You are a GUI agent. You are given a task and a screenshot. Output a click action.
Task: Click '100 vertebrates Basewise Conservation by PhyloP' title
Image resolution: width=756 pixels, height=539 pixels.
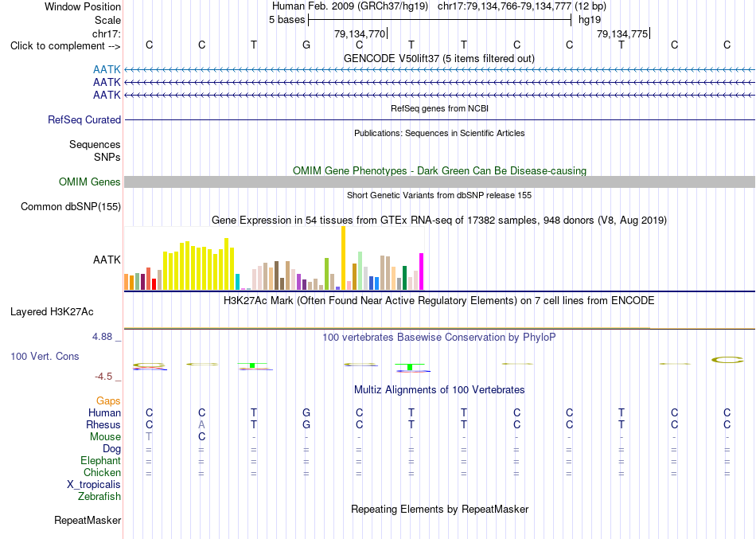(x=438, y=338)
